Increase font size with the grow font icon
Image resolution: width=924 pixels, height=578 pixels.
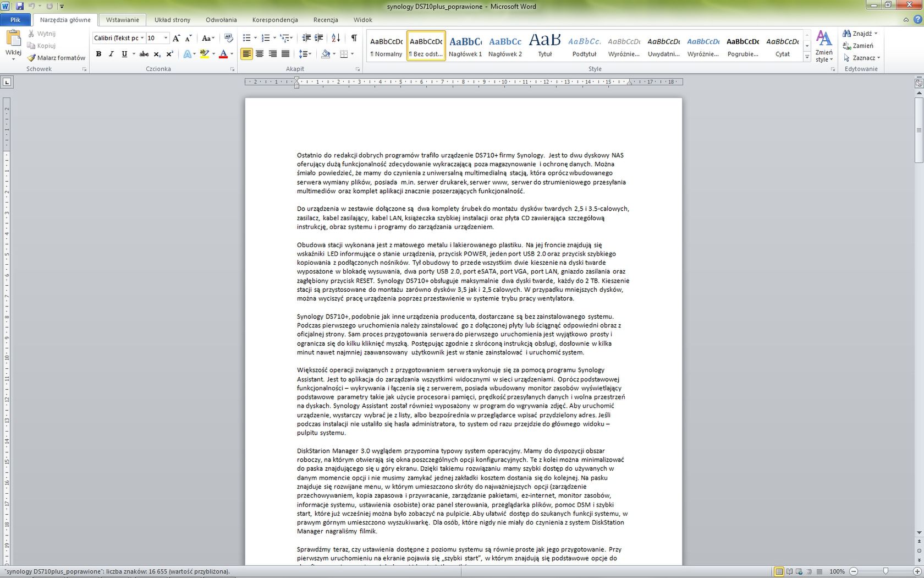[x=176, y=38]
